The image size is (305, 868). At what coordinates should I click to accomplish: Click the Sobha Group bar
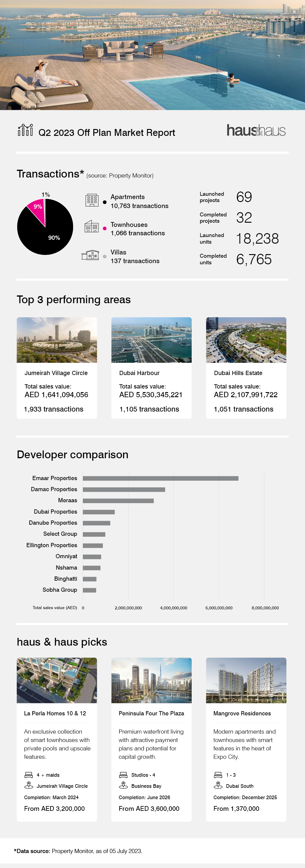coord(89,590)
